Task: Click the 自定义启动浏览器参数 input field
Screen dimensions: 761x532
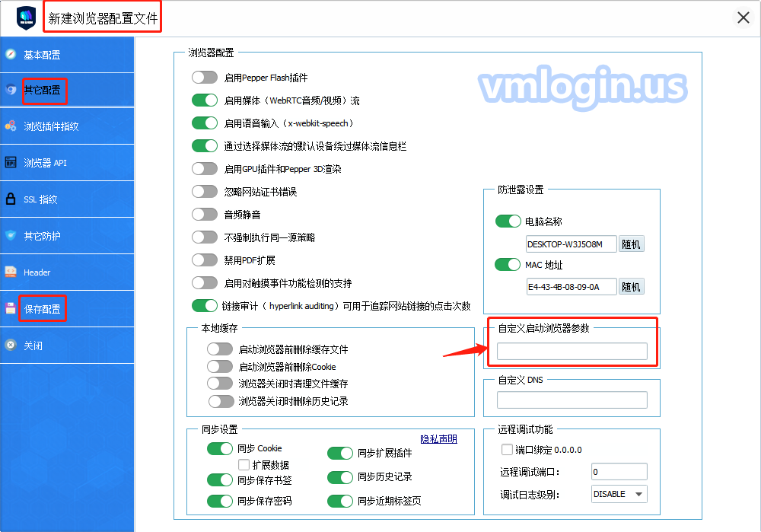Action: pyautogui.click(x=572, y=351)
